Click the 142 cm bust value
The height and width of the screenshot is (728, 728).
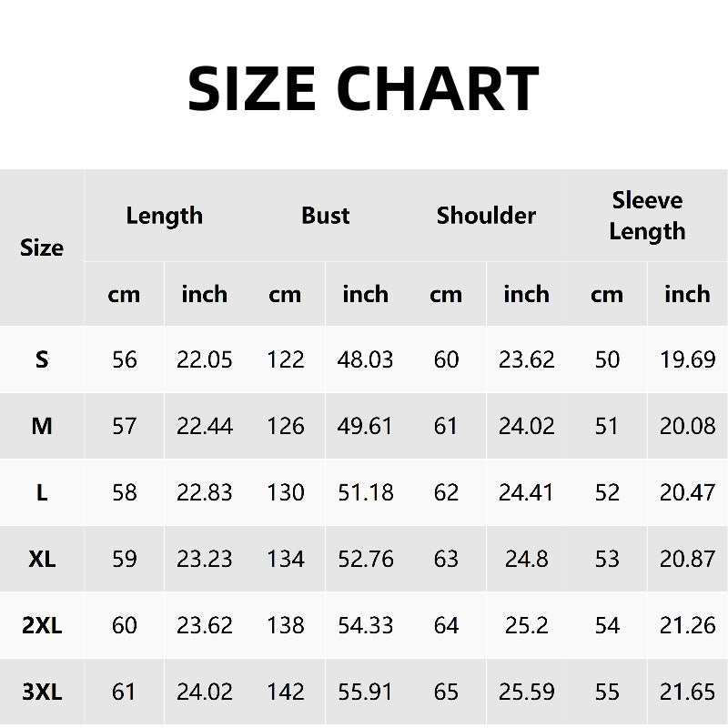coord(285,693)
